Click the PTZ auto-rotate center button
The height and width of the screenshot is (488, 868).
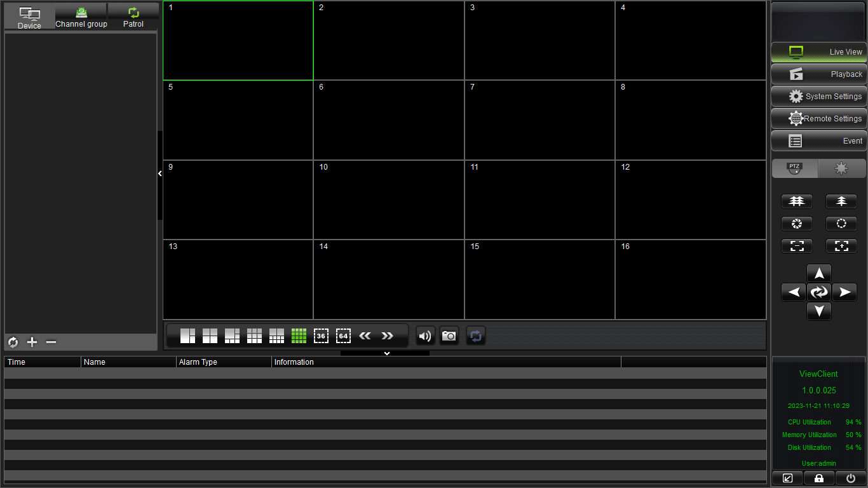(819, 292)
